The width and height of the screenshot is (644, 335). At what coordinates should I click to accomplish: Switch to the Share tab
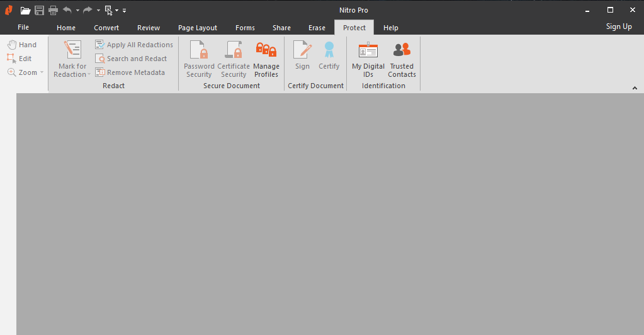coord(282,28)
